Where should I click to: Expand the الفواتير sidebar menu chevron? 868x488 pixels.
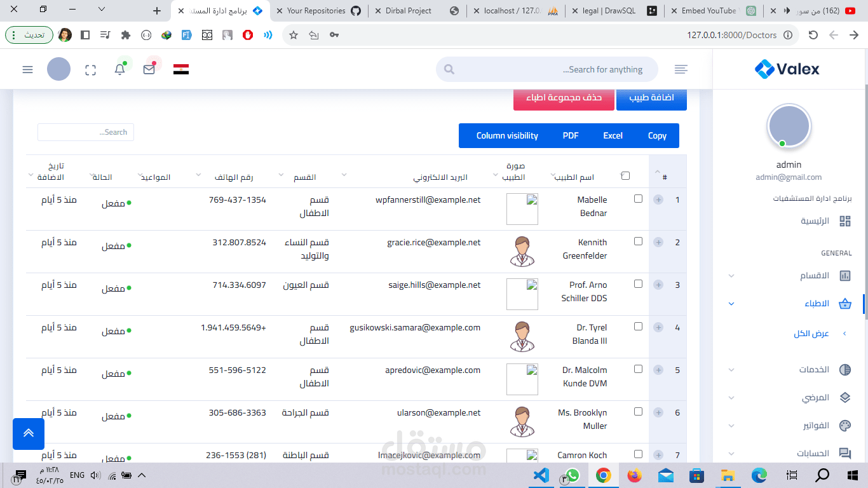coord(731,426)
